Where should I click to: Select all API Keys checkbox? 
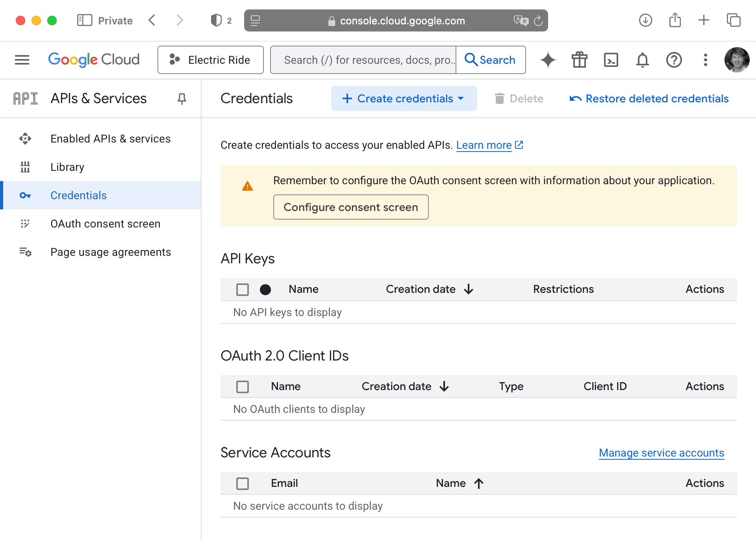pyautogui.click(x=243, y=289)
